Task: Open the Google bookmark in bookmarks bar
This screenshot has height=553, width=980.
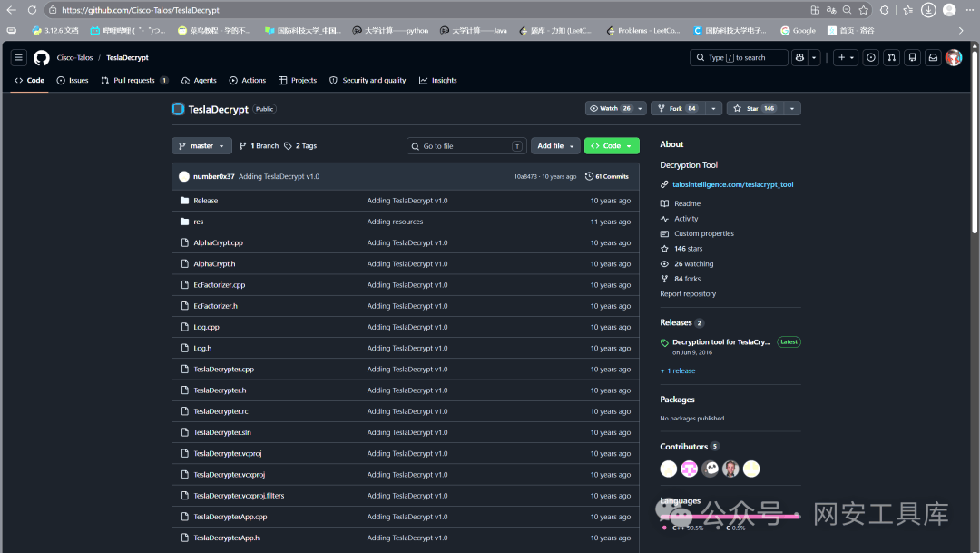Action: (799, 30)
